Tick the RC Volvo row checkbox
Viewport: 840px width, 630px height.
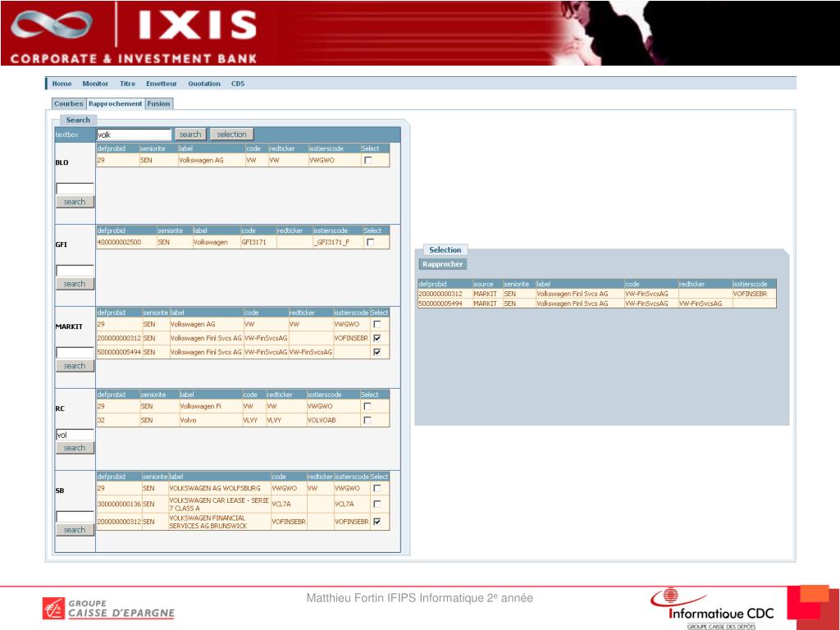pos(367,420)
